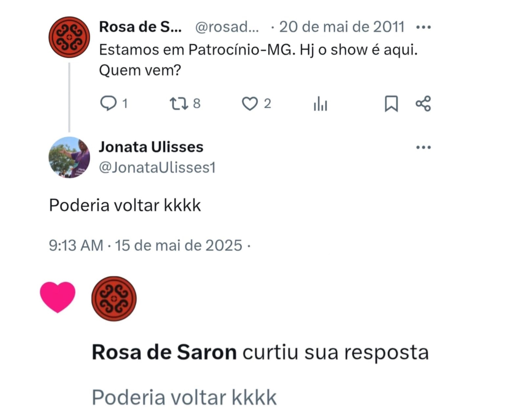Open Jonata Ulisses profile picture
The image size is (525, 420).
(x=69, y=157)
